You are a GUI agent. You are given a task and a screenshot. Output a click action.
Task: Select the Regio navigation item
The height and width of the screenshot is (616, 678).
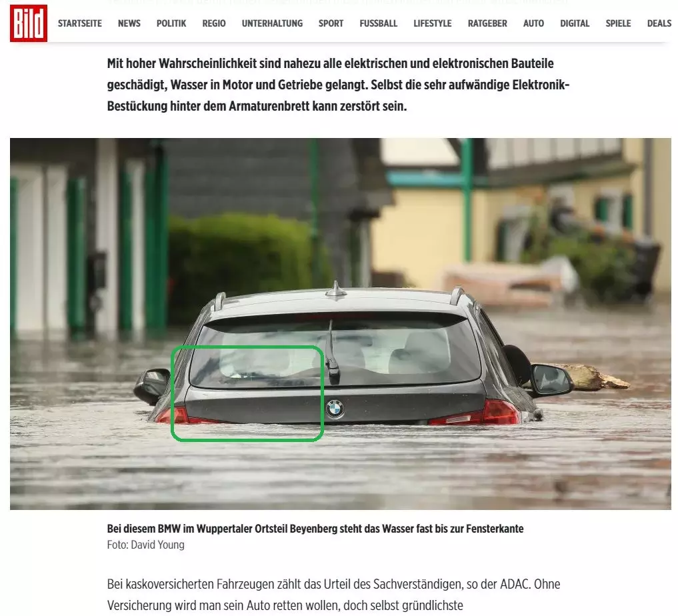coord(214,23)
